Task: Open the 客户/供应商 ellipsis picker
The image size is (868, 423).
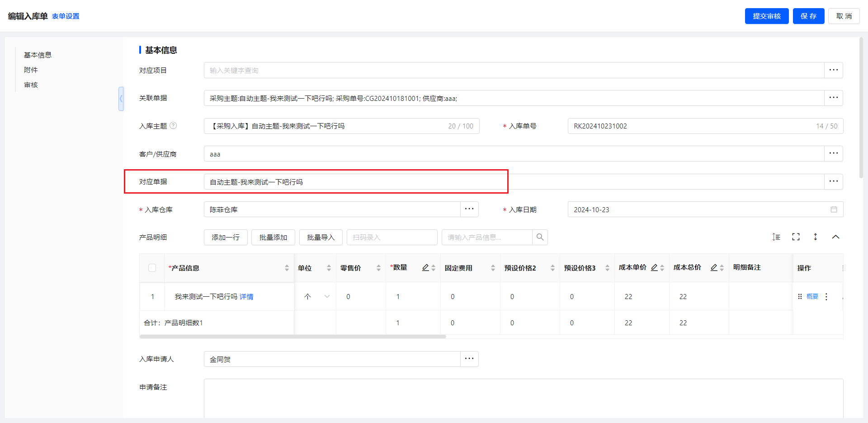Action: pos(834,154)
